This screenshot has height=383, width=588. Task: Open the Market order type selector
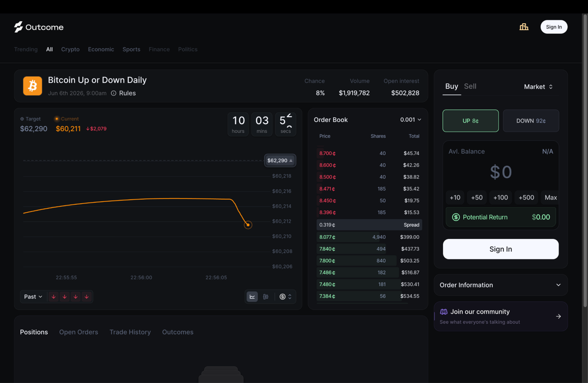tap(538, 86)
